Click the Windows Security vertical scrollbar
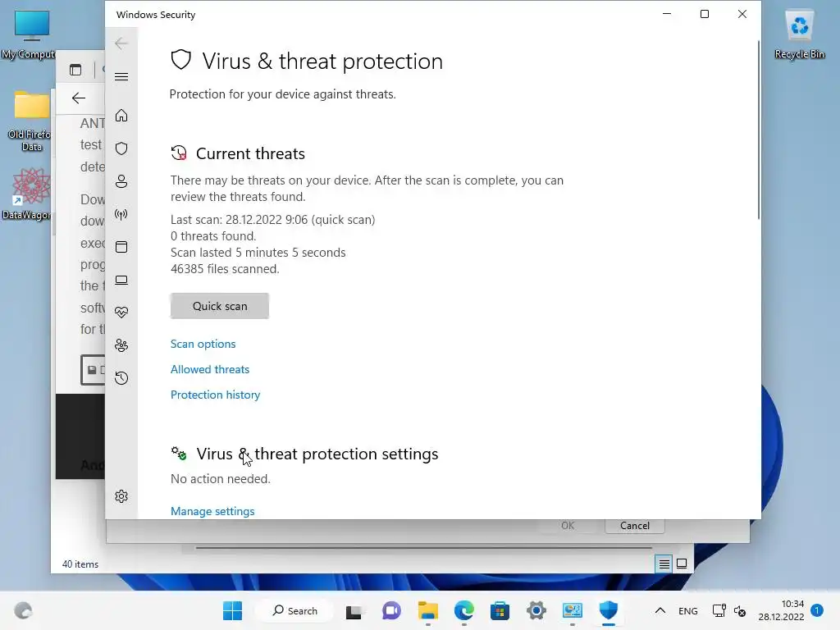 point(758,129)
